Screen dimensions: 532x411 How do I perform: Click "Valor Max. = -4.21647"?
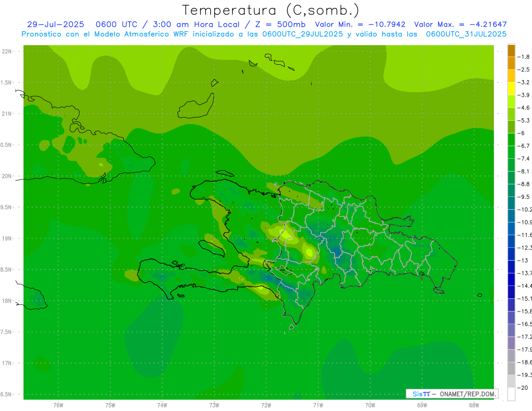pyautogui.click(x=460, y=24)
